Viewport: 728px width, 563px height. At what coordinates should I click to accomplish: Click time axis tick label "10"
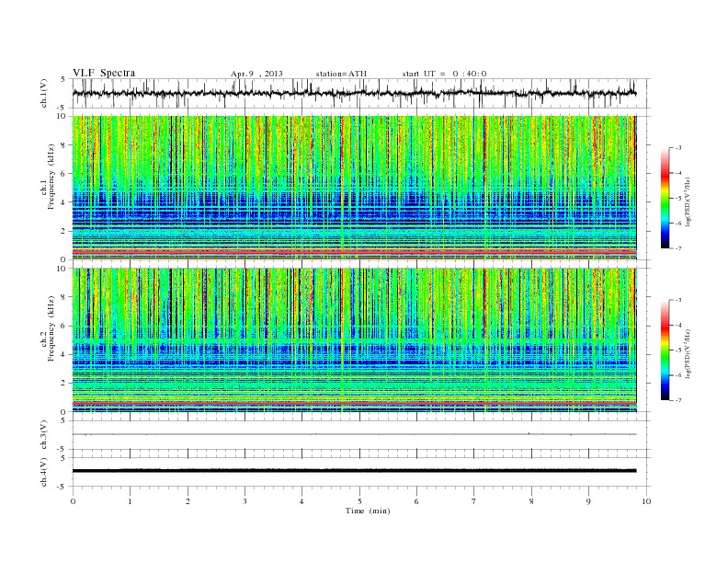point(646,501)
